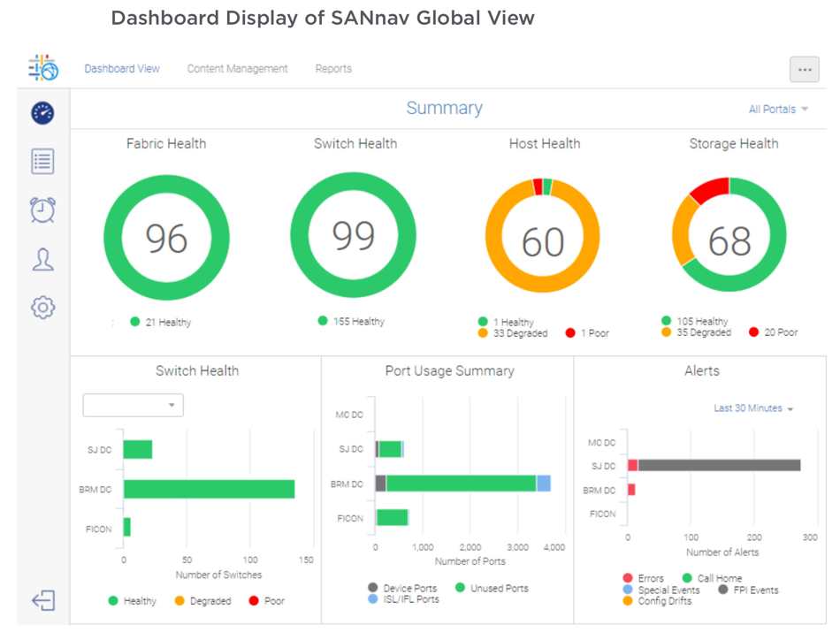The image size is (840, 640).
Task: Toggle Unused Ports legend entry
Action: coord(492,588)
